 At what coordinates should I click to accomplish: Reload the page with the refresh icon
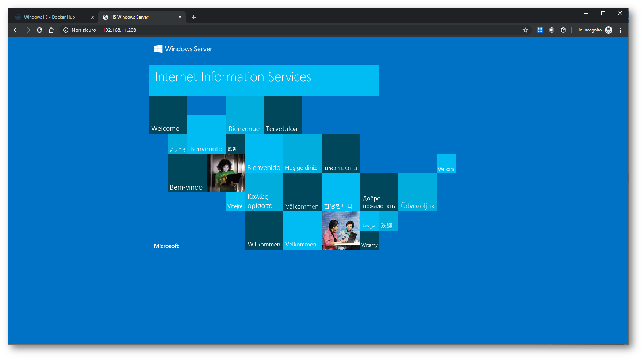click(x=39, y=30)
